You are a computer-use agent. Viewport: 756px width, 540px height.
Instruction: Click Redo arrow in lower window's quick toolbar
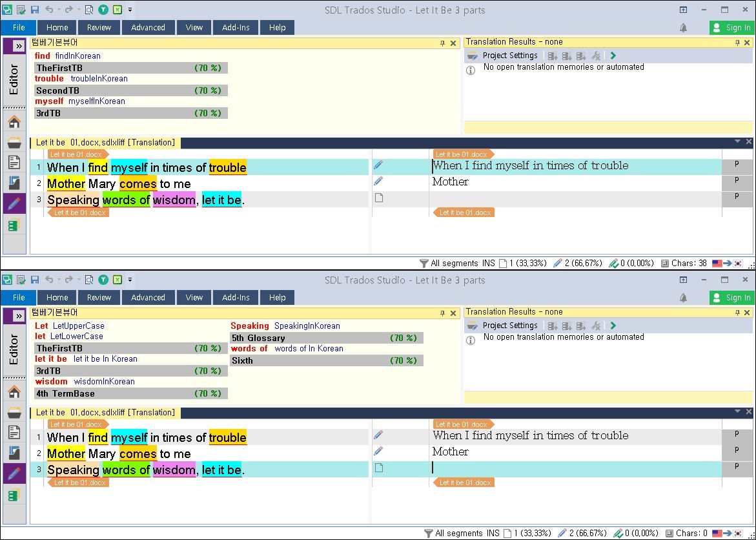tap(69, 280)
